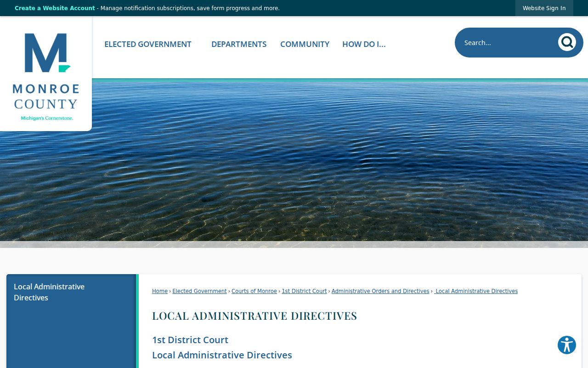588x368 pixels.
Task: Click the blue Local Administrative Directives subheading
Action: point(222,355)
